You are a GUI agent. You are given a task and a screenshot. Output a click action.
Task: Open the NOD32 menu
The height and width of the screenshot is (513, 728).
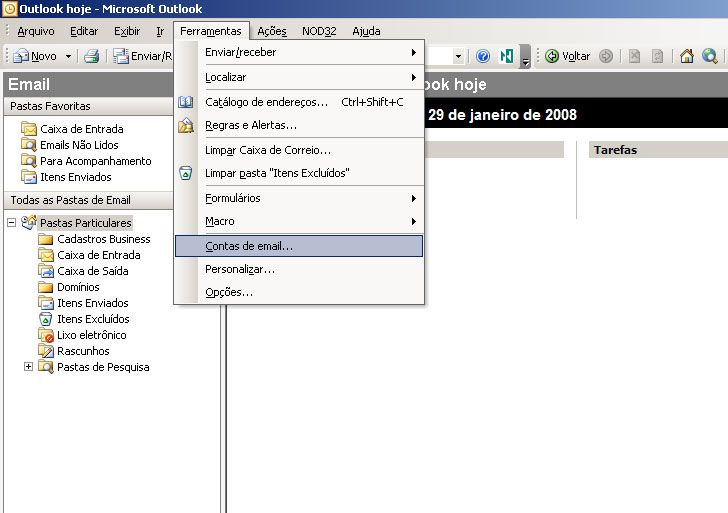pos(319,31)
